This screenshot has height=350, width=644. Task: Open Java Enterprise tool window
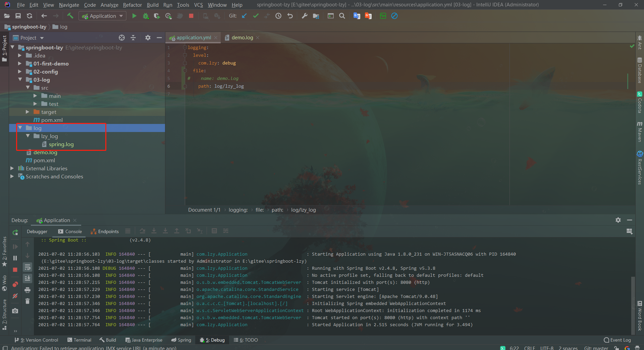point(144,340)
